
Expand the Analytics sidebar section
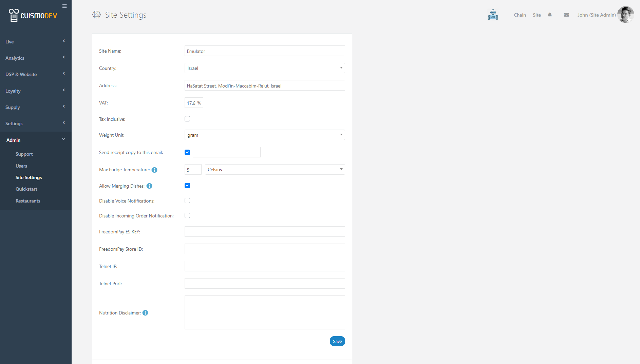point(36,58)
